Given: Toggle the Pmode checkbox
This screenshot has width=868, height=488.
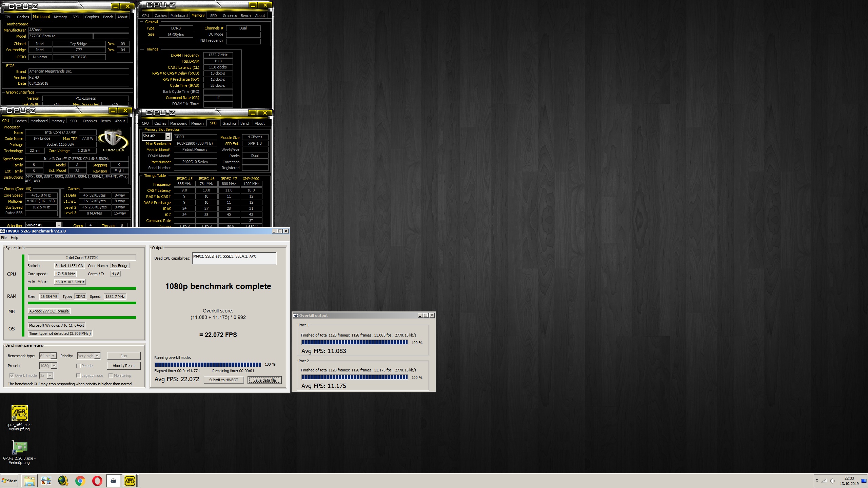Looking at the screenshot, I should (x=78, y=366).
